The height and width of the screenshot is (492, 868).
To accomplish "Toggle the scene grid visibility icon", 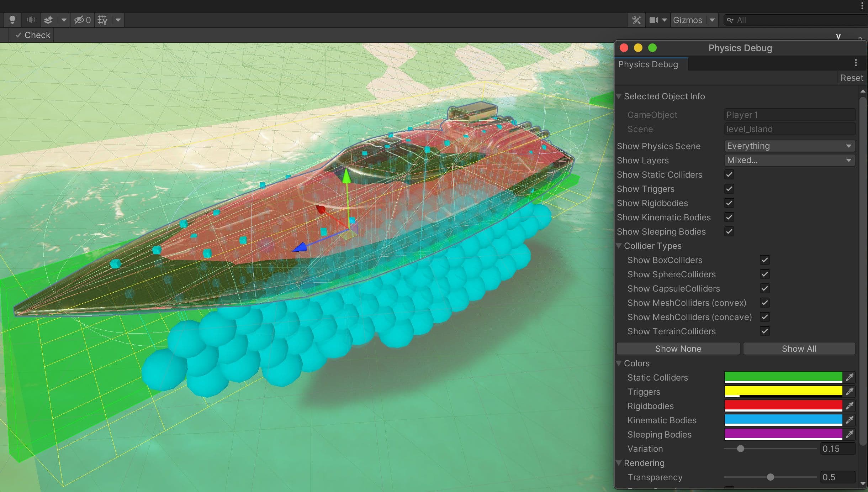I will (x=102, y=20).
